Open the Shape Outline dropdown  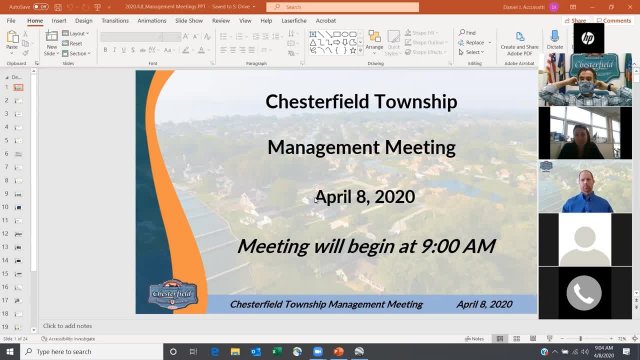tap(426, 42)
